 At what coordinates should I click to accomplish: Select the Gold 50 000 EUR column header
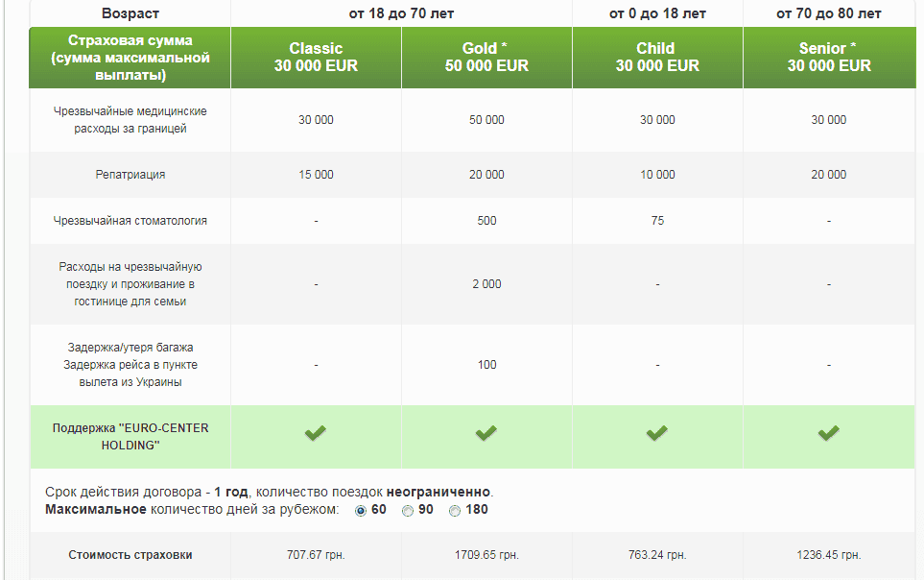pyautogui.click(x=486, y=58)
